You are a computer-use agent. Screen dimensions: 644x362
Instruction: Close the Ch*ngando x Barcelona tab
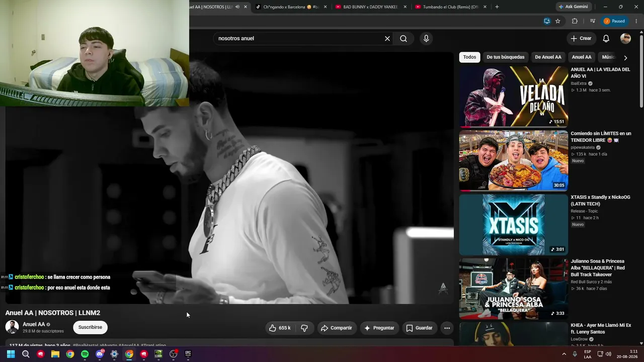(x=326, y=7)
